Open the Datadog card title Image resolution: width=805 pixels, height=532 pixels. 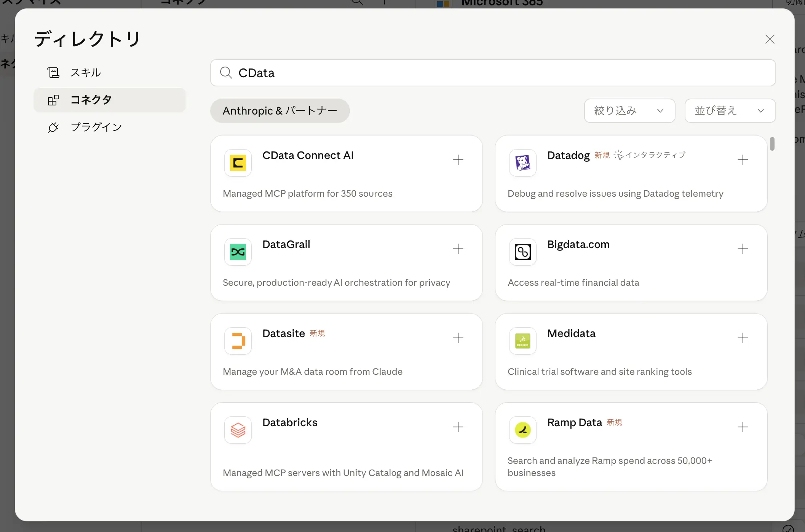pos(568,155)
